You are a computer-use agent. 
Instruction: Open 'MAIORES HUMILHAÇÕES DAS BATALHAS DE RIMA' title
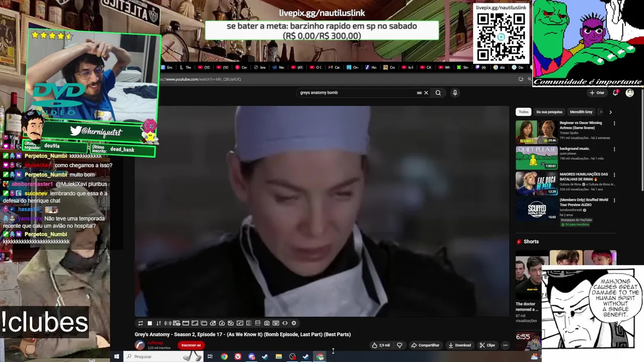[584, 177]
